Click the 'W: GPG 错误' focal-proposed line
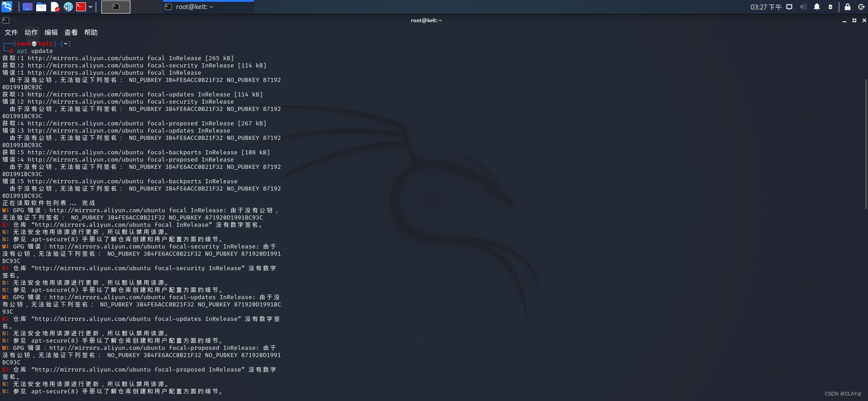This screenshot has width=868, height=401. (139, 348)
